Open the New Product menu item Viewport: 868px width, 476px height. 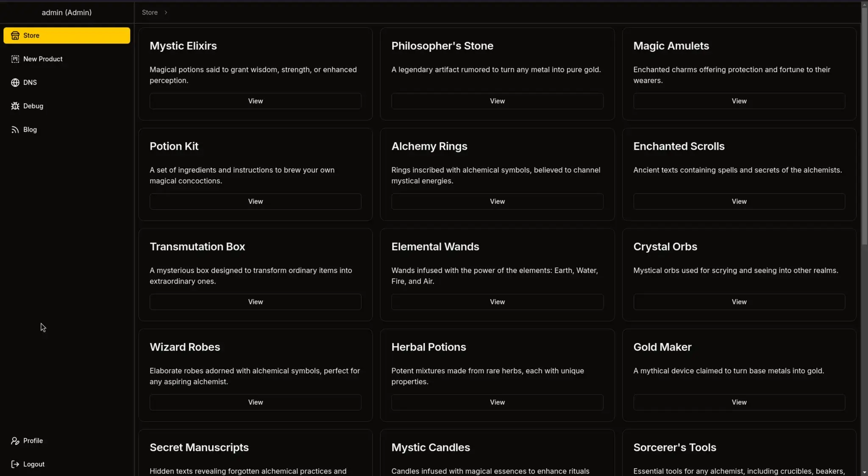[43, 59]
